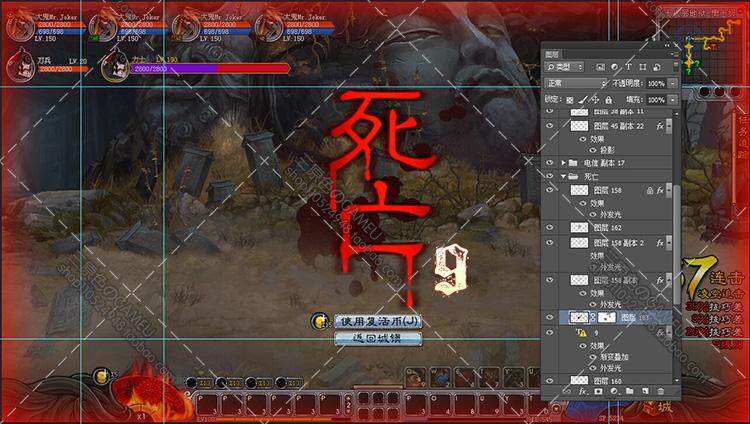Collapse effects list of 图层 45 副本 22

(669, 126)
